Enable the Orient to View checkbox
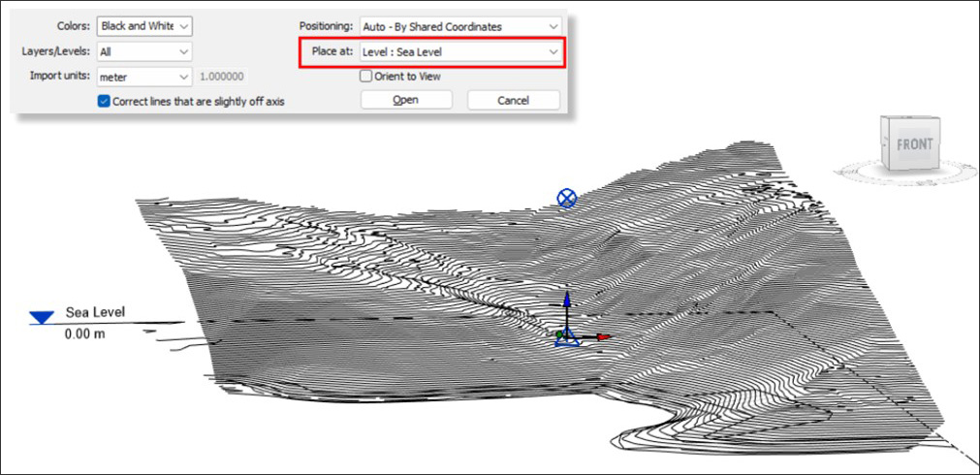 pos(366,77)
